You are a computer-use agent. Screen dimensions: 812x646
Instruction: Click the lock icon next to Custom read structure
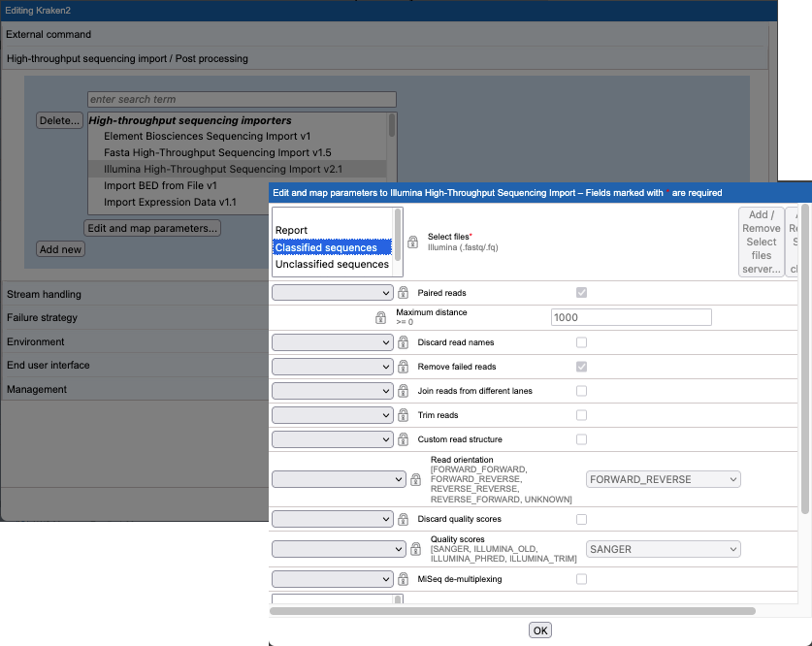click(403, 438)
